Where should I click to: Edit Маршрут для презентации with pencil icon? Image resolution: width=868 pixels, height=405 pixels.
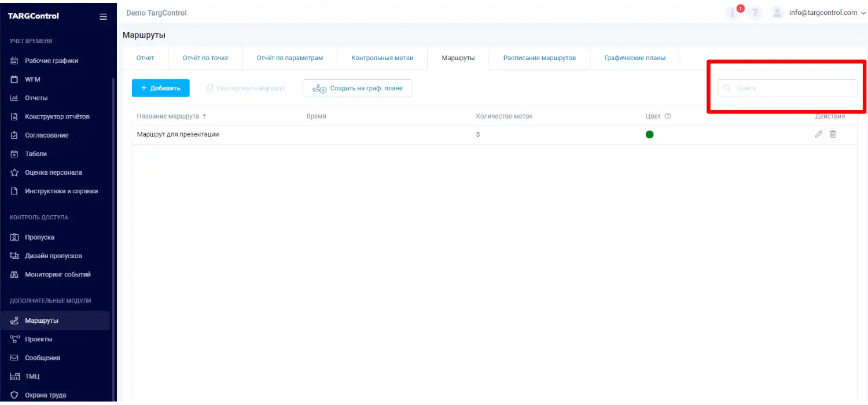click(818, 134)
